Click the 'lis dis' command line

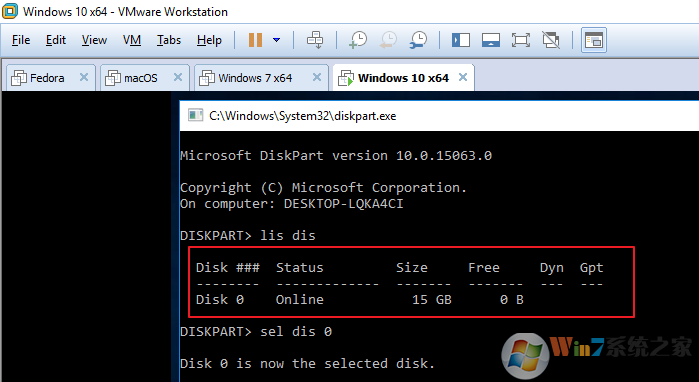click(288, 235)
